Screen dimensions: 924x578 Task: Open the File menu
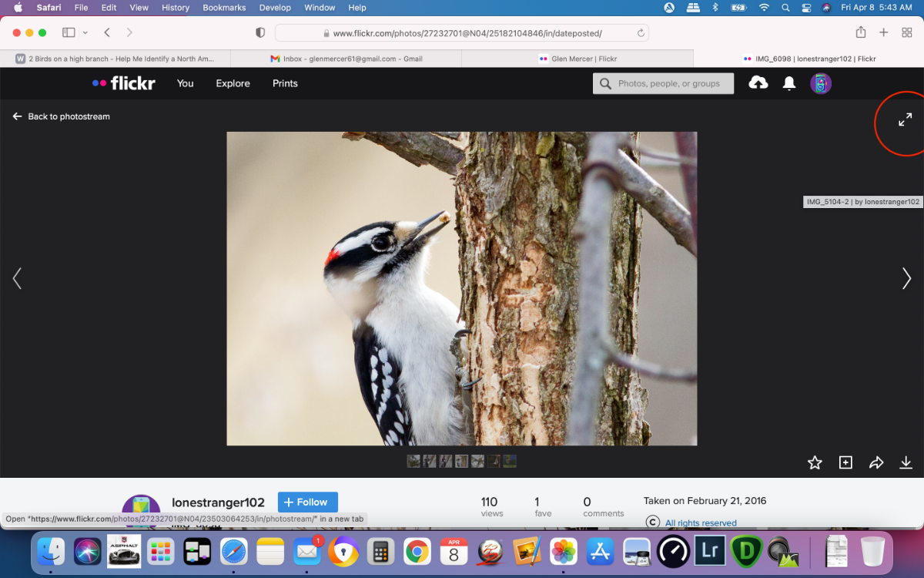pyautogui.click(x=81, y=8)
